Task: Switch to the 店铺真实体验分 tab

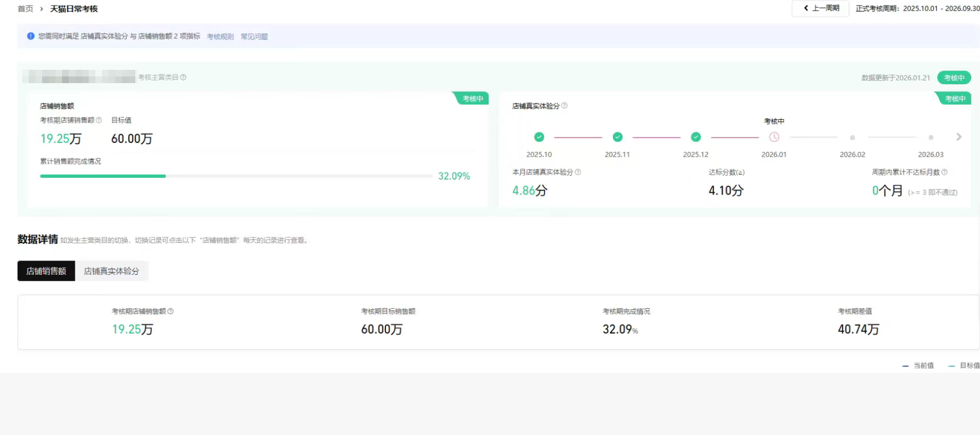Action: [111, 271]
